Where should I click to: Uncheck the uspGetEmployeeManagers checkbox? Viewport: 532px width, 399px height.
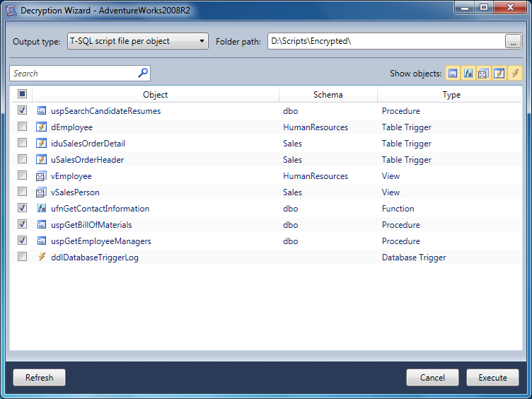(x=23, y=241)
